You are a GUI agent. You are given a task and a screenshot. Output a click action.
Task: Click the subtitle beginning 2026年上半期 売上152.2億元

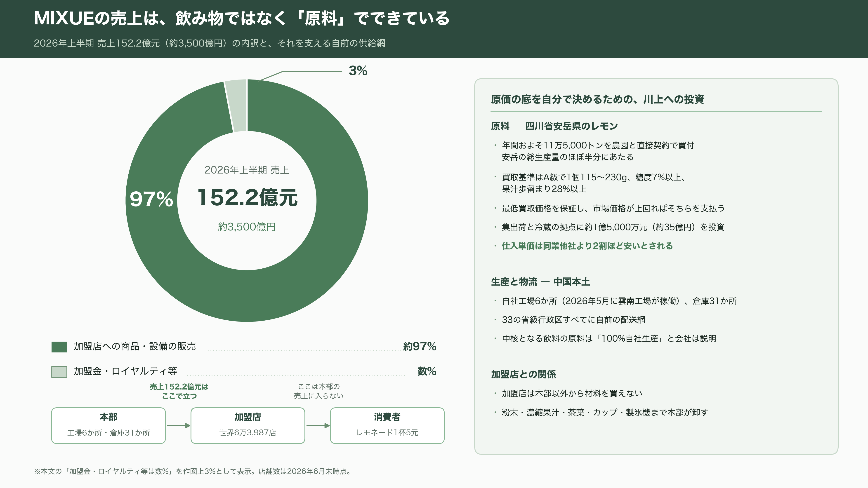pyautogui.click(x=209, y=43)
